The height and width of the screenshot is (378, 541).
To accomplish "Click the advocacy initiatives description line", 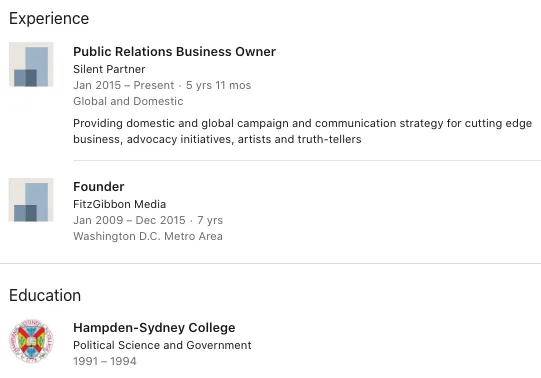I will pyautogui.click(x=217, y=139).
